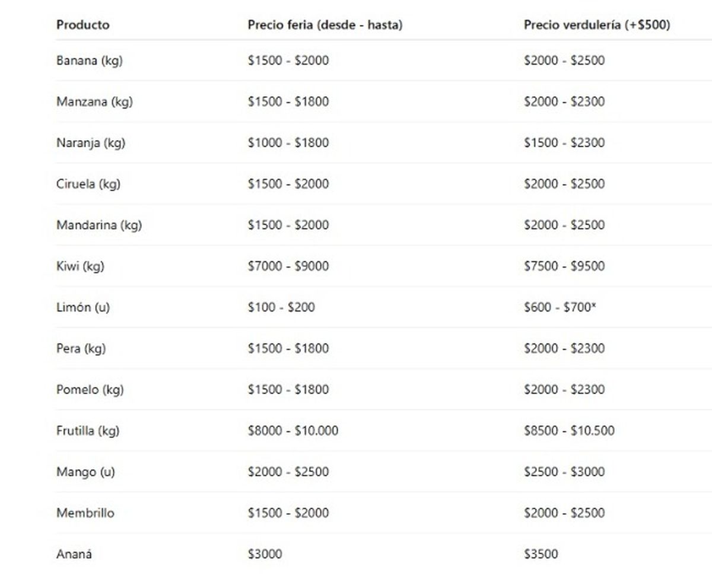Select the Ciruela (kg) row label
Image resolution: width=712 pixels, height=588 pixels.
[x=88, y=184]
